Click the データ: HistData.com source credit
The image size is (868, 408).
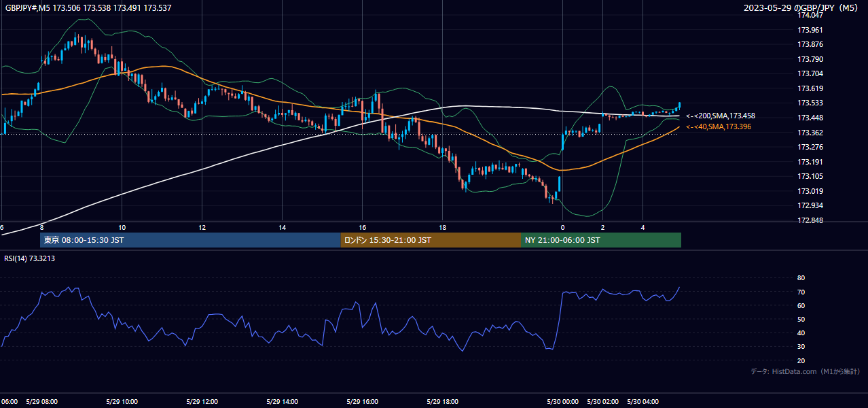click(806, 371)
